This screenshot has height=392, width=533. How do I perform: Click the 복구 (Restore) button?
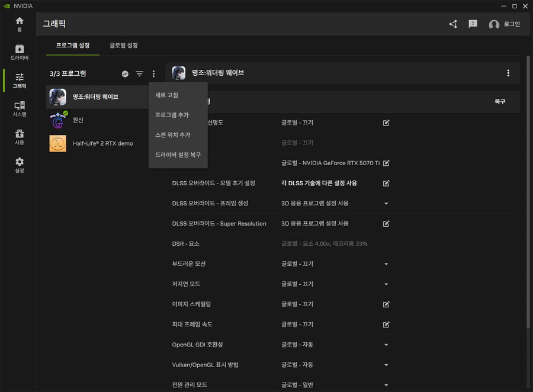pos(500,102)
